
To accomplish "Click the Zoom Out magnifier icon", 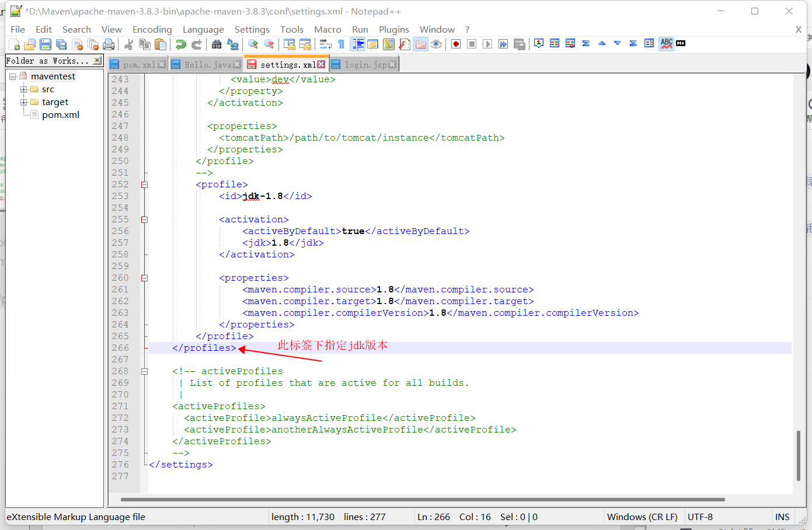I will pyautogui.click(x=269, y=44).
